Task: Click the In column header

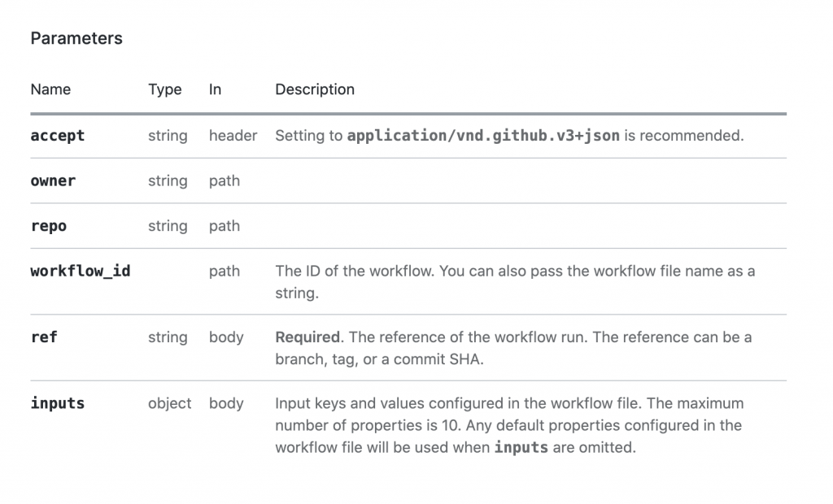Action: (x=215, y=89)
